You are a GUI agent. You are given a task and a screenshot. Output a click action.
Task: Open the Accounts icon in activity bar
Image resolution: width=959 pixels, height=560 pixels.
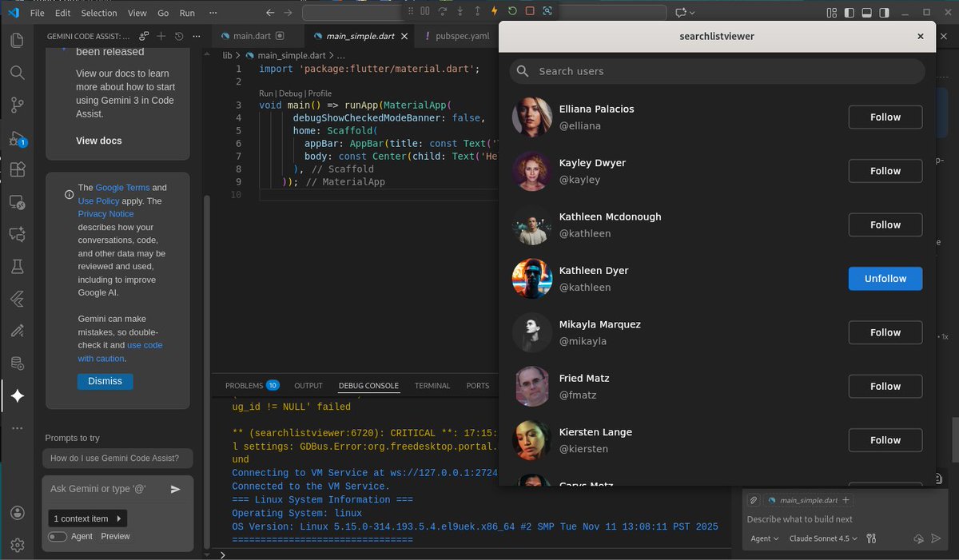17,513
